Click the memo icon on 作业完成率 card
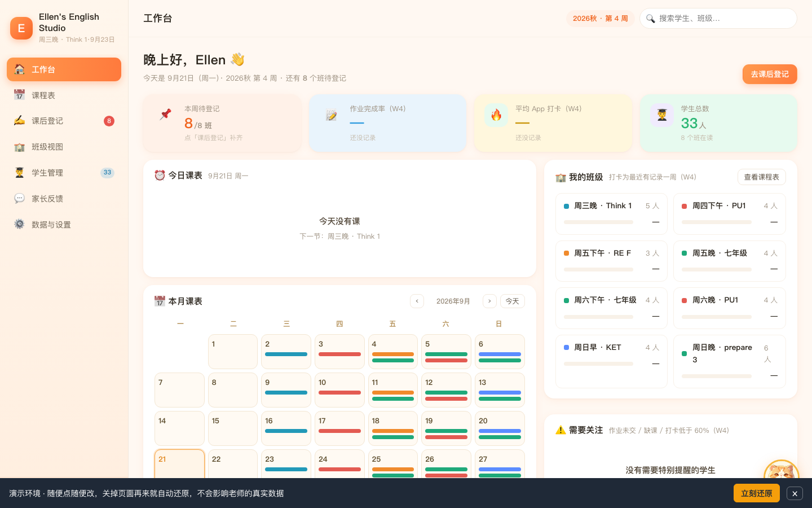The height and width of the screenshot is (508, 812). pyautogui.click(x=331, y=115)
